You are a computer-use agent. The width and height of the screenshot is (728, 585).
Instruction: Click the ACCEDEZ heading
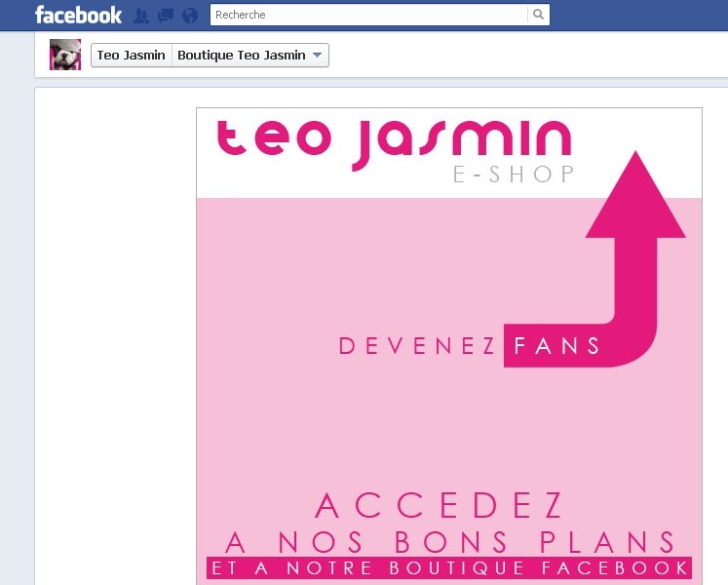click(x=440, y=506)
